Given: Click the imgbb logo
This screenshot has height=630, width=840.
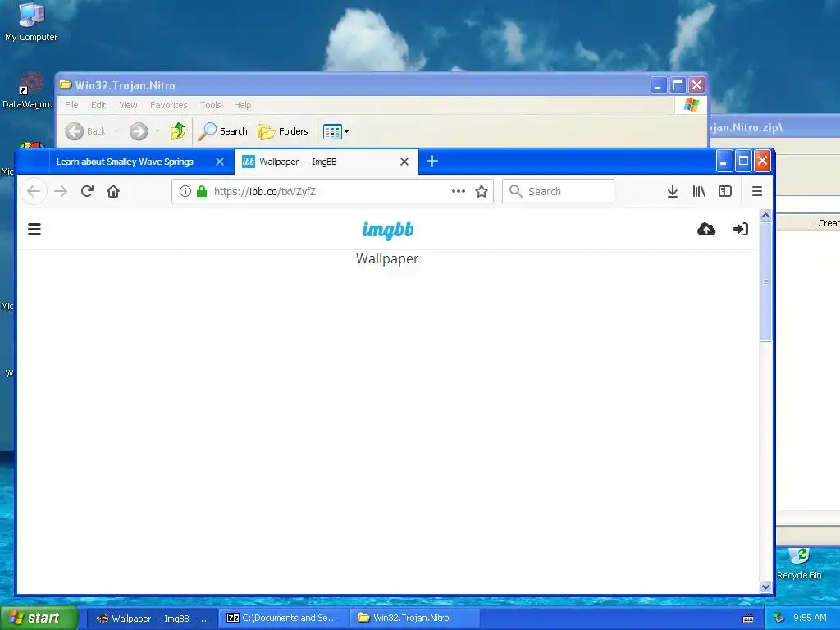Looking at the screenshot, I should (x=387, y=230).
